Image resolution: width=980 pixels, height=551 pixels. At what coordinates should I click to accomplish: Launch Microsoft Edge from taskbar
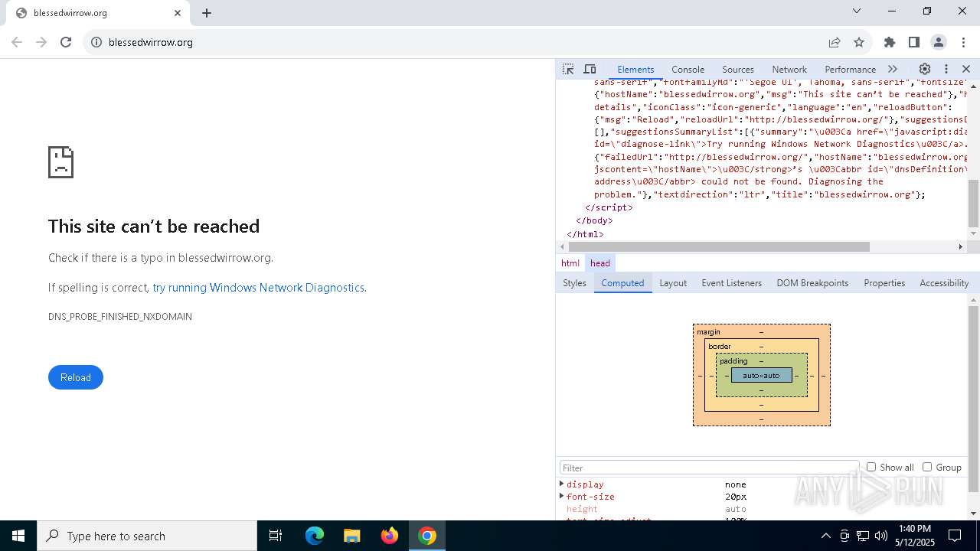[x=315, y=536]
